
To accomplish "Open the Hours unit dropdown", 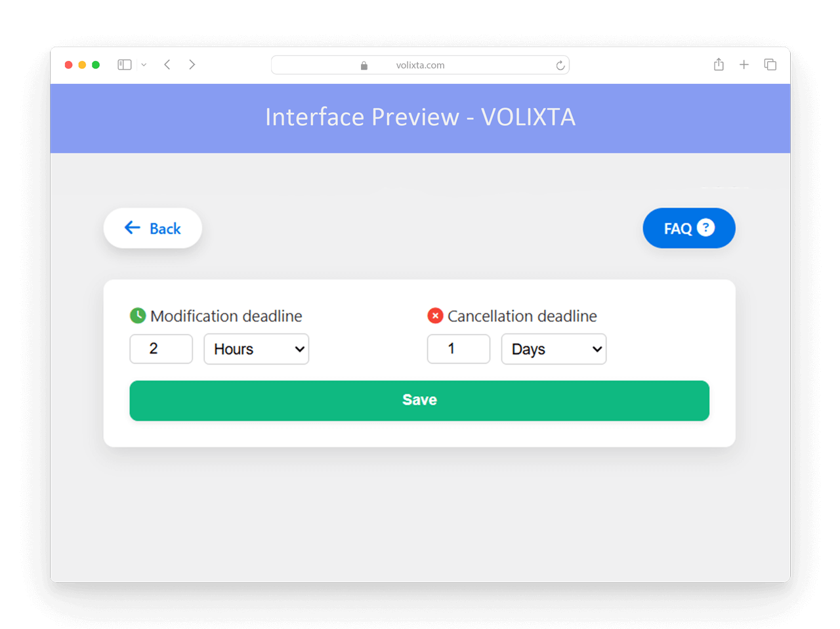I will click(x=257, y=349).
